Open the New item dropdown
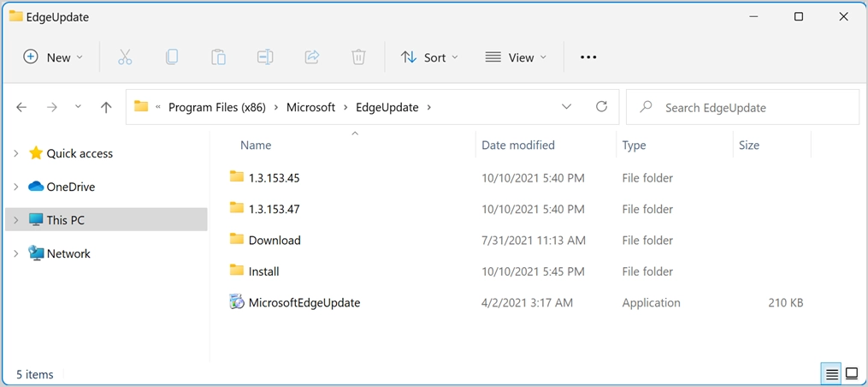Image resolution: width=868 pixels, height=387 pixels. [53, 57]
